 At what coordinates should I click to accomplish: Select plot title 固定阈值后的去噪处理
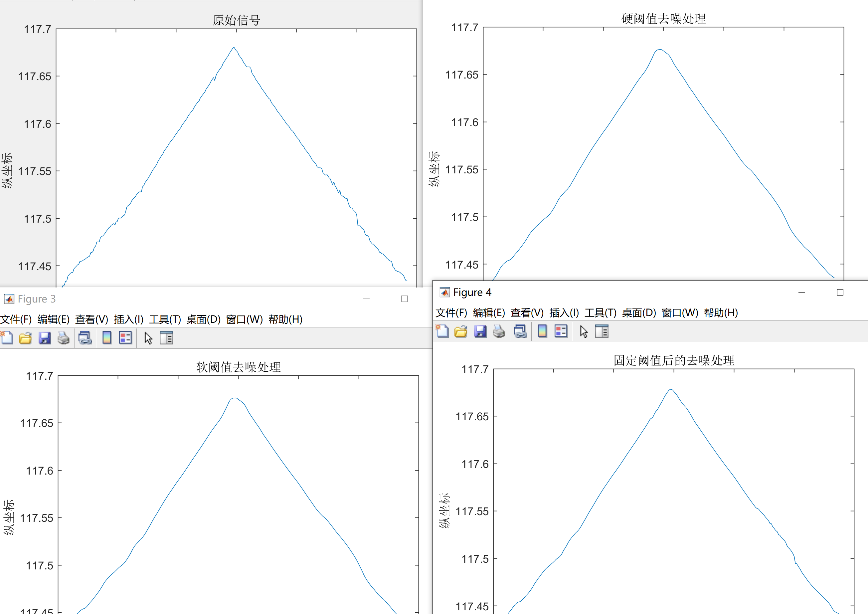674,360
